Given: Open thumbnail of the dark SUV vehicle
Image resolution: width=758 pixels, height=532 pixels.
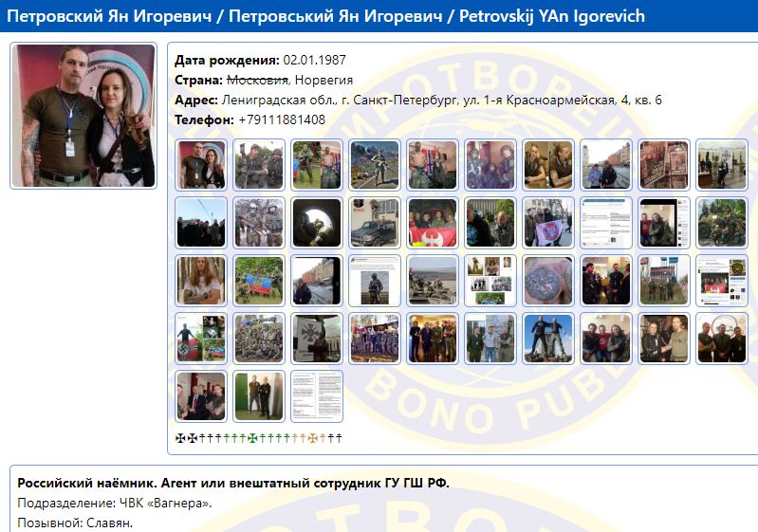Looking at the screenshot, I should click(x=375, y=223).
